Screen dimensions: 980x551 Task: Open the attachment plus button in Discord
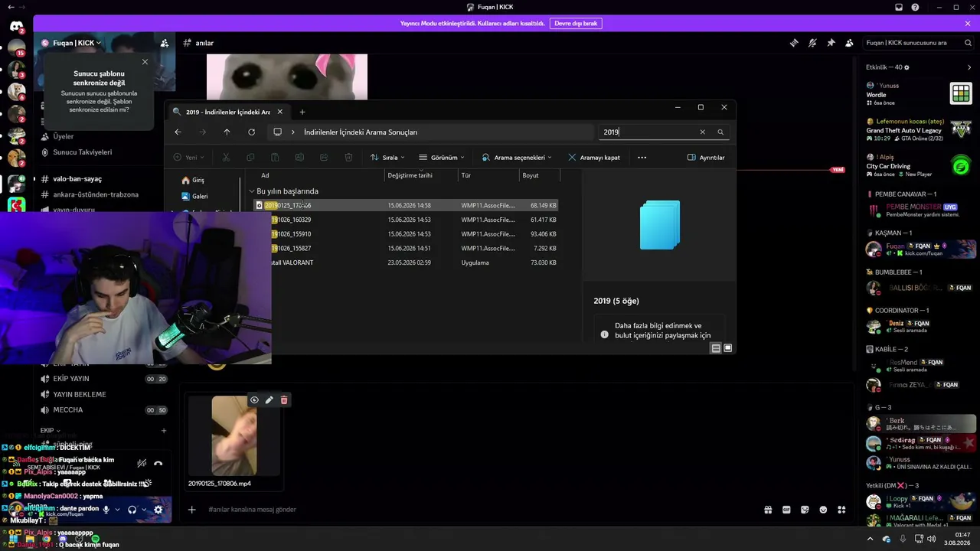coord(192,510)
